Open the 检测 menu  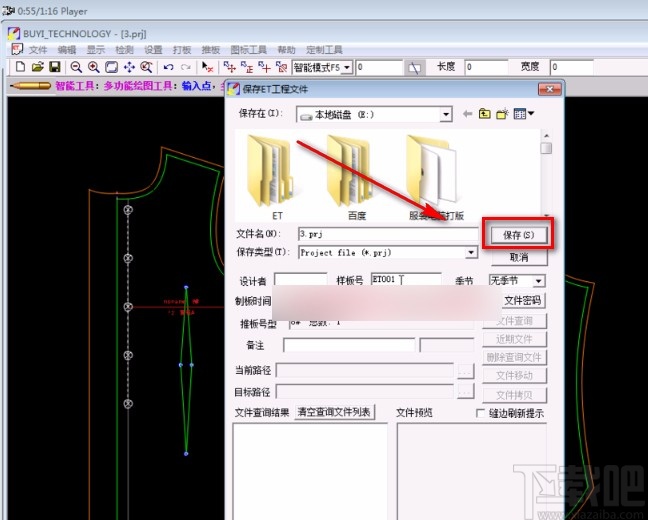[x=124, y=50]
